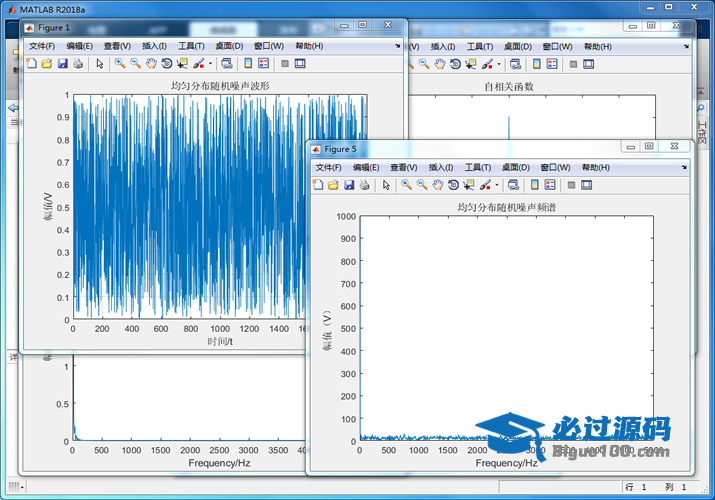Screen dimensions: 715x500
Task: Select Zoom In tool in Figure 1
Action: coord(119,64)
